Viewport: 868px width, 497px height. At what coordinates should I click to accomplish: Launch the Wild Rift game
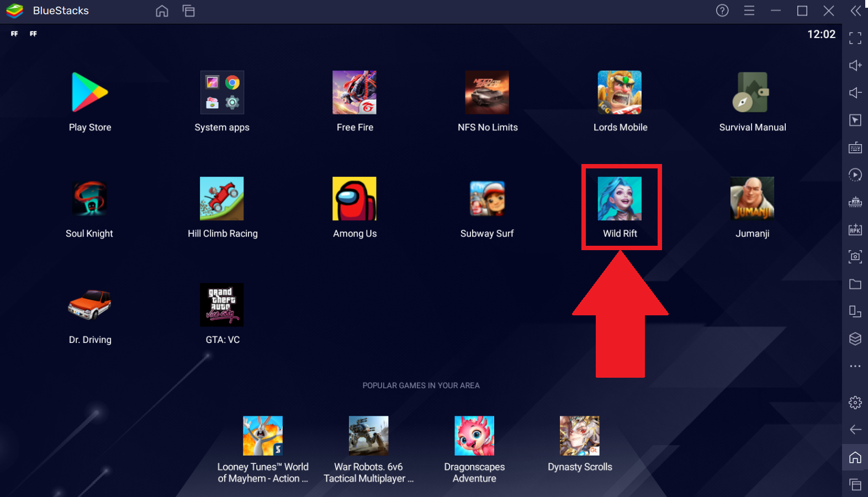pyautogui.click(x=620, y=199)
